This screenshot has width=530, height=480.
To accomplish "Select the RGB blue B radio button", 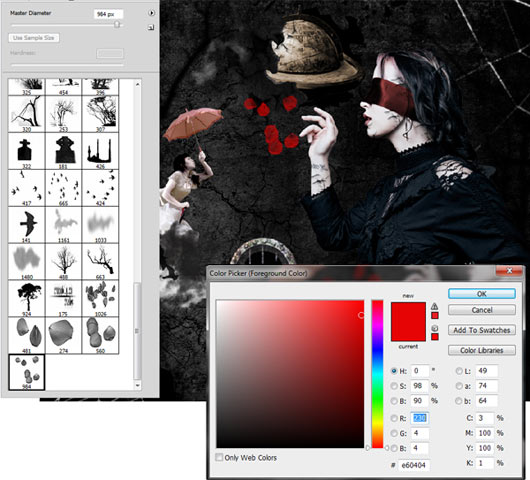I will pos(394,449).
